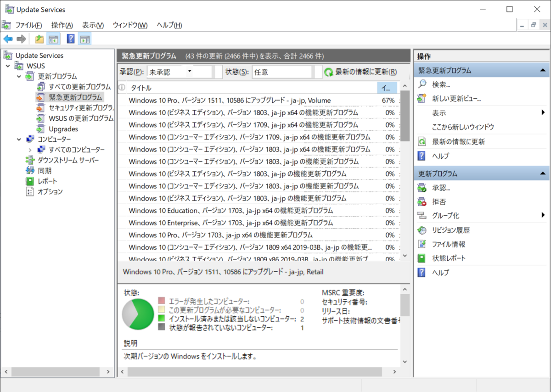Toggle the action pane toolbar icon
The image size is (551, 392).
pos(84,39)
